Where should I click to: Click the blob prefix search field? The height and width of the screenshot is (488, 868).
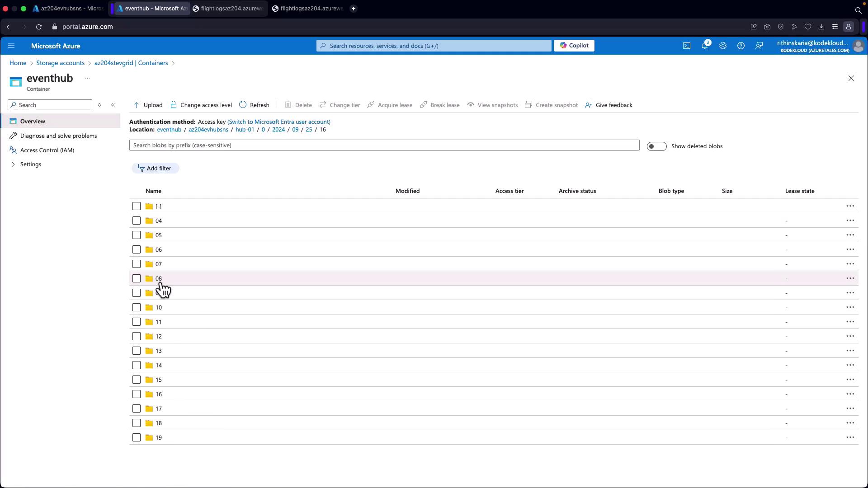(x=384, y=145)
